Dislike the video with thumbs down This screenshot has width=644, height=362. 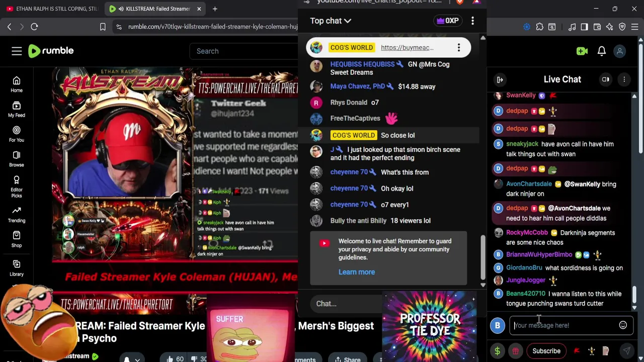pos(199,358)
